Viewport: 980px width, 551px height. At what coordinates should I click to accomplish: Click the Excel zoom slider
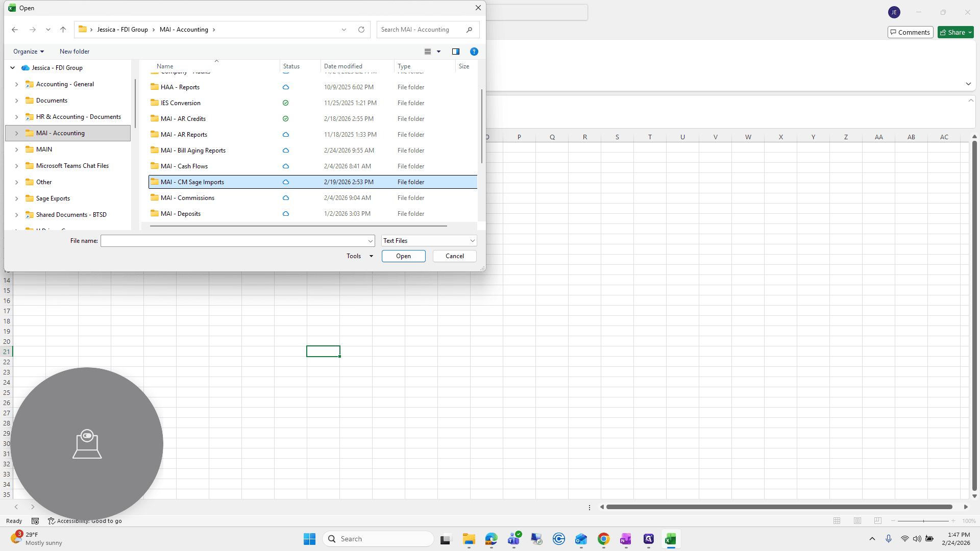pyautogui.click(x=923, y=521)
